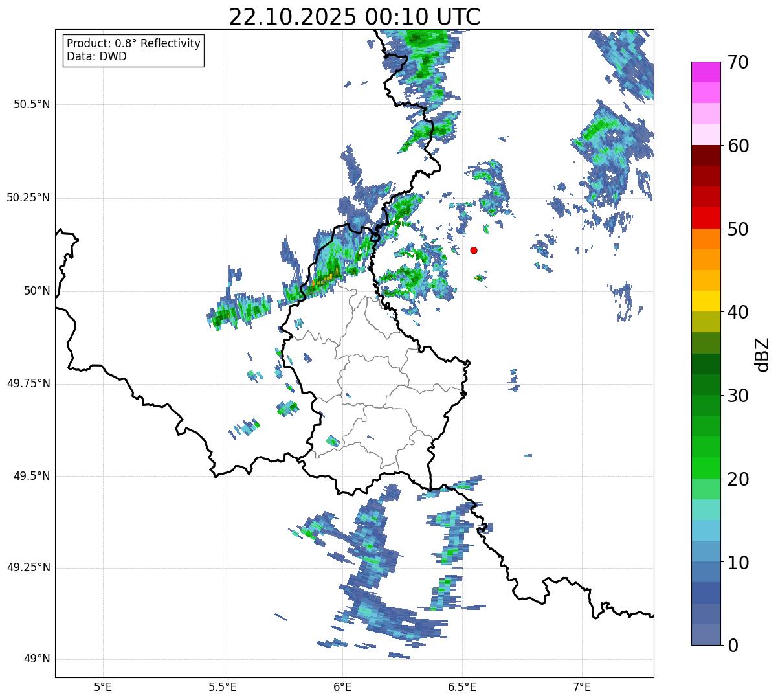Click the 7°E longitude label
The width and height of the screenshot is (778, 700).
pyautogui.click(x=582, y=686)
